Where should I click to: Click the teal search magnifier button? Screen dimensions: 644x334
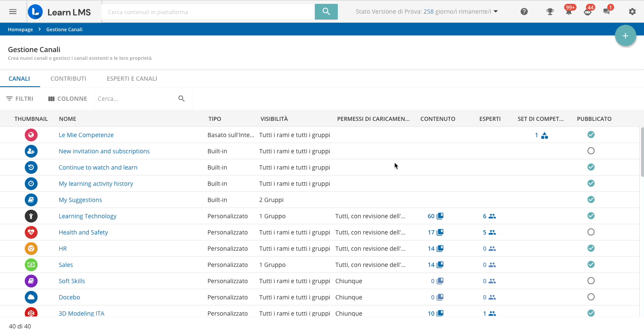(x=326, y=12)
